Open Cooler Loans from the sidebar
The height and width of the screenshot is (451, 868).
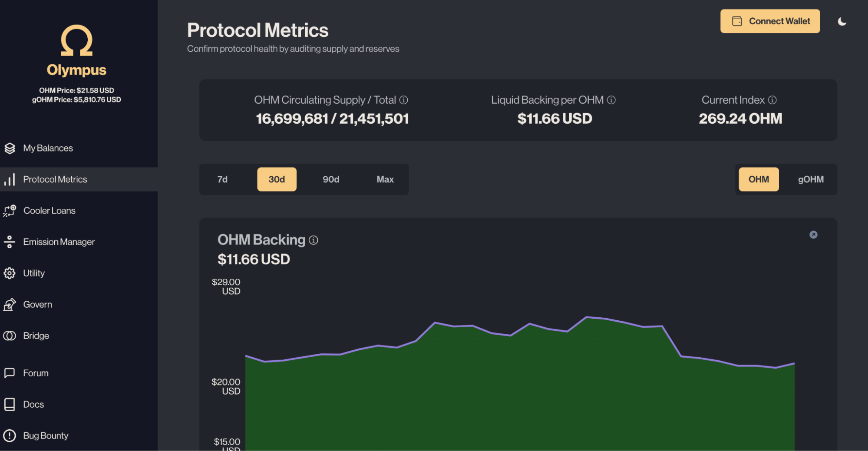point(10,211)
